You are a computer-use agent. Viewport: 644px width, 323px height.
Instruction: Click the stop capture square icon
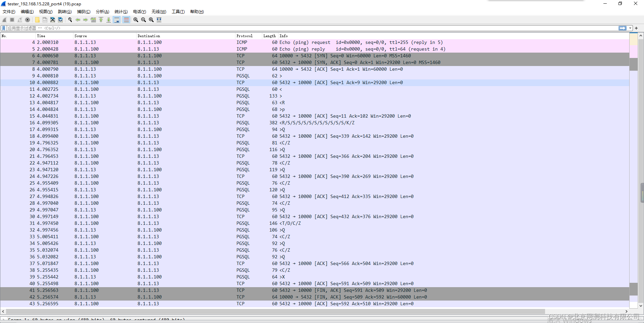tap(12, 20)
